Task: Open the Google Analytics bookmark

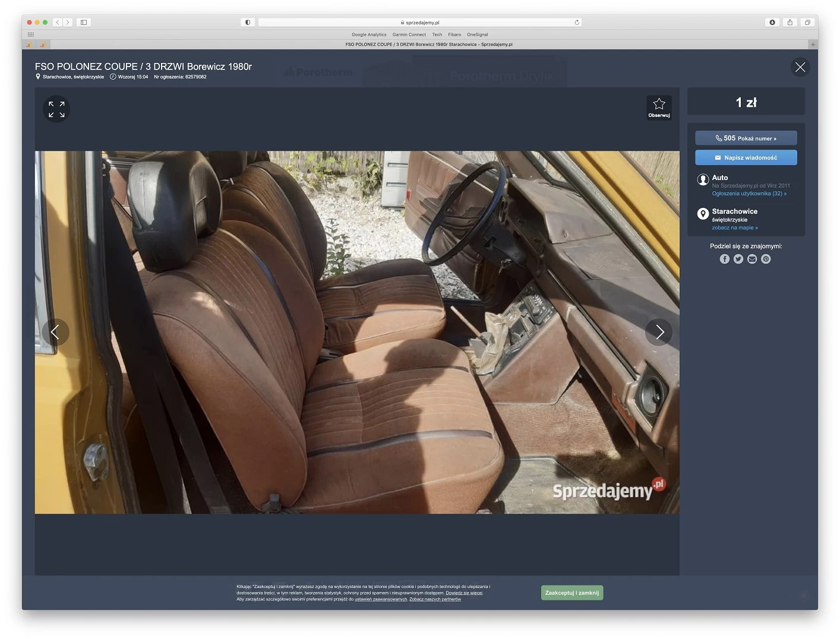Action: pyautogui.click(x=369, y=34)
